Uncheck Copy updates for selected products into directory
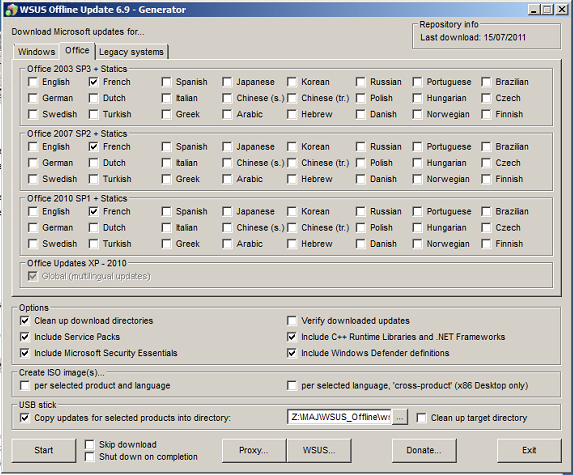This screenshot has height=475, width=573. coord(25,418)
